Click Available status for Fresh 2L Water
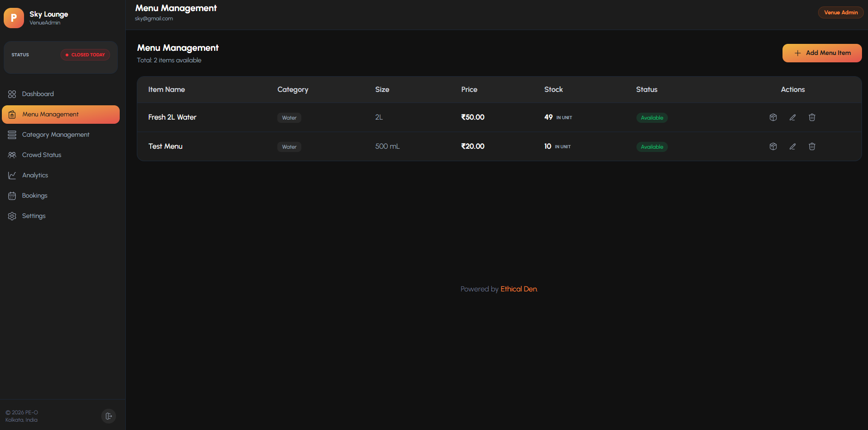The image size is (868, 430). (x=652, y=118)
